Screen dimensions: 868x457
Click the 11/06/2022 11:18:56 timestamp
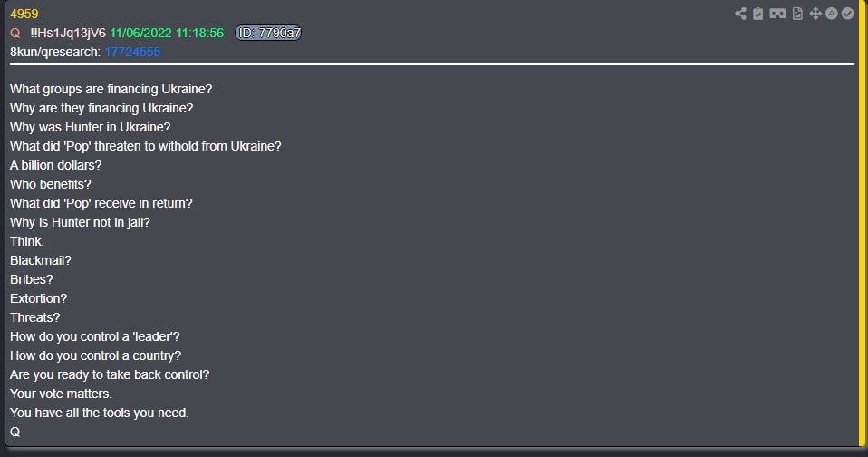167,33
